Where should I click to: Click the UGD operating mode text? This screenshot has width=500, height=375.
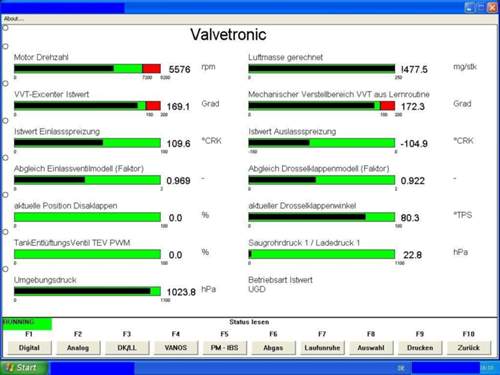(x=257, y=289)
